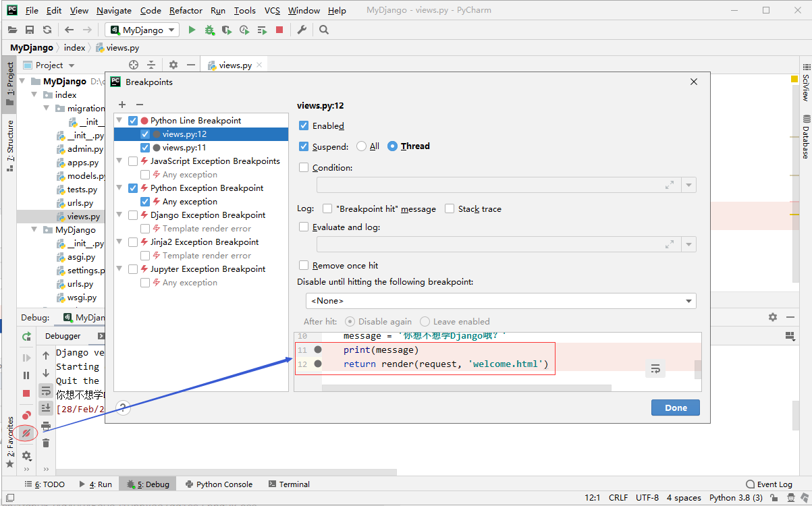The width and height of the screenshot is (812, 506).
Task: Click the Back navigation arrow
Action: click(69, 30)
